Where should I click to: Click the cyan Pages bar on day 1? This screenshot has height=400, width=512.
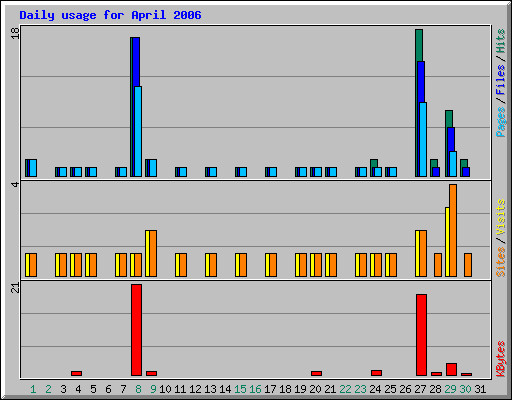point(33,168)
